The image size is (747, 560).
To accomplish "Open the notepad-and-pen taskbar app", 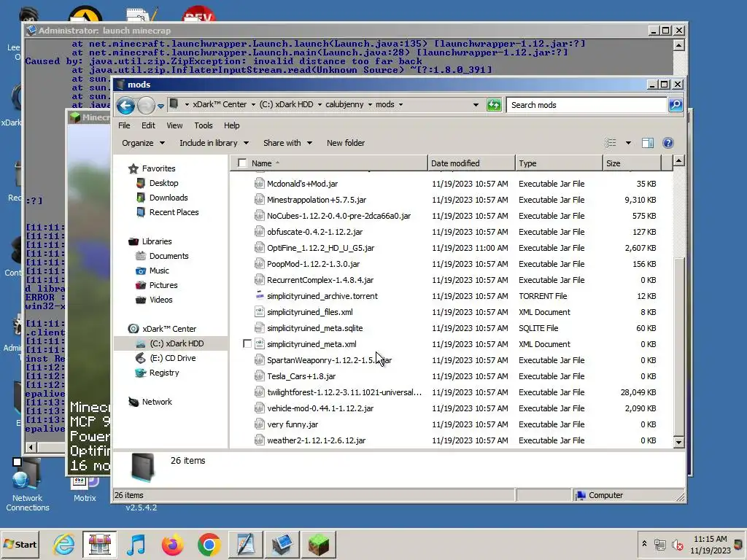I will tap(245, 544).
